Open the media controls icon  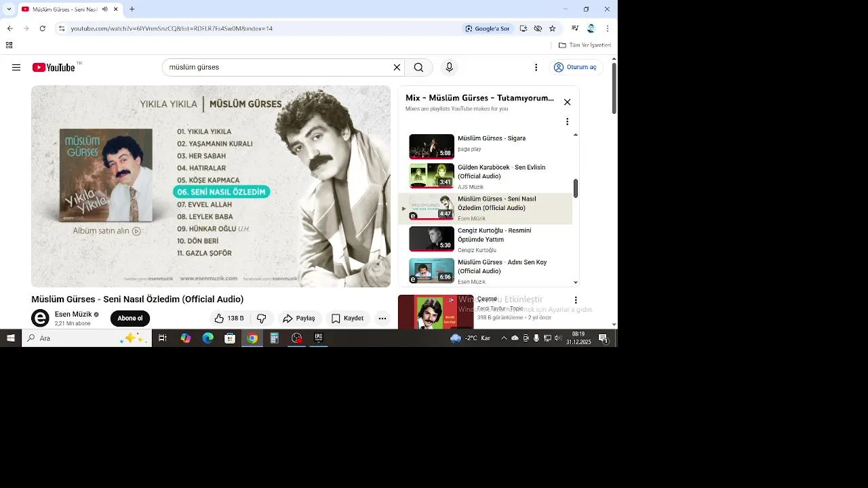(575, 28)
